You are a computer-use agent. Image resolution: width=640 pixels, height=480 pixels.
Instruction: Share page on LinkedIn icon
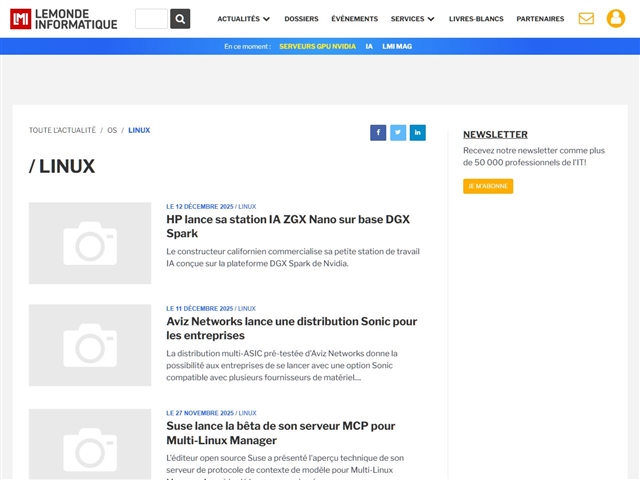tap(418, 133)
